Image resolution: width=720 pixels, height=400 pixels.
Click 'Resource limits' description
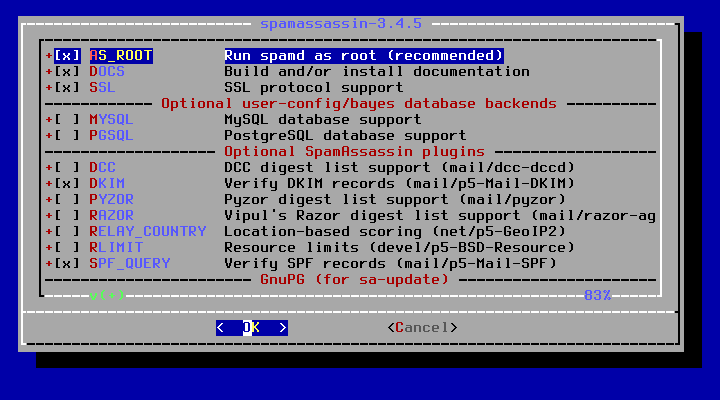pyautogui.click(x=399, y=248)
